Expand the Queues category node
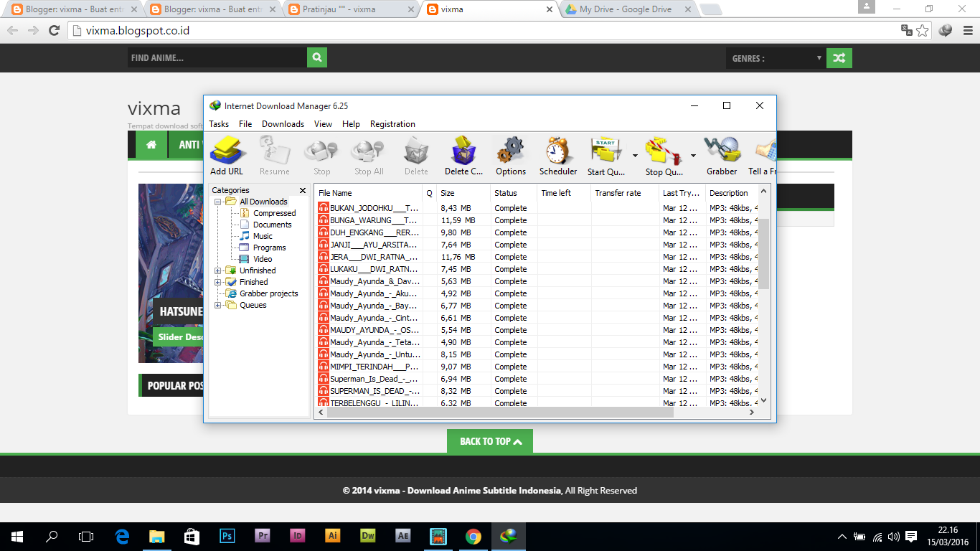This screenshot has height=551, width=980. (x=218, y=305)
